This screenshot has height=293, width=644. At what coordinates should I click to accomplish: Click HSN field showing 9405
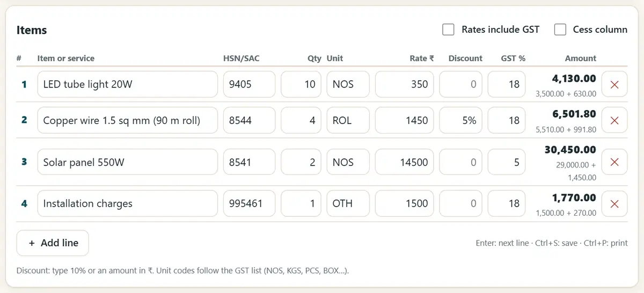point(249,84)
